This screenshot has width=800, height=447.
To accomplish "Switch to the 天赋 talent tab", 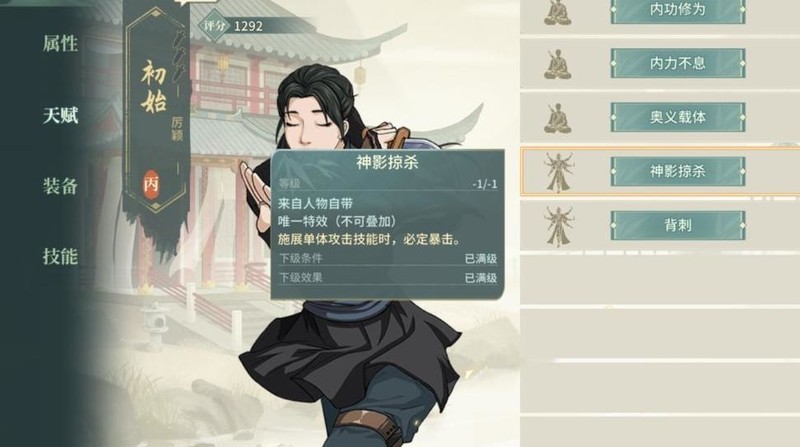I will point(60,115).
